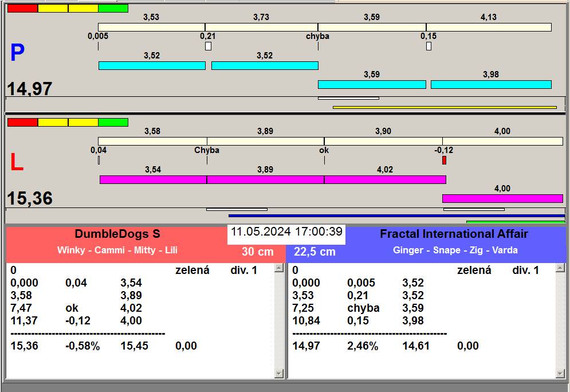The width and height of the screenshot is (570, 392).
Task: Click the green line below lane L
Action: tap(516, 221)
